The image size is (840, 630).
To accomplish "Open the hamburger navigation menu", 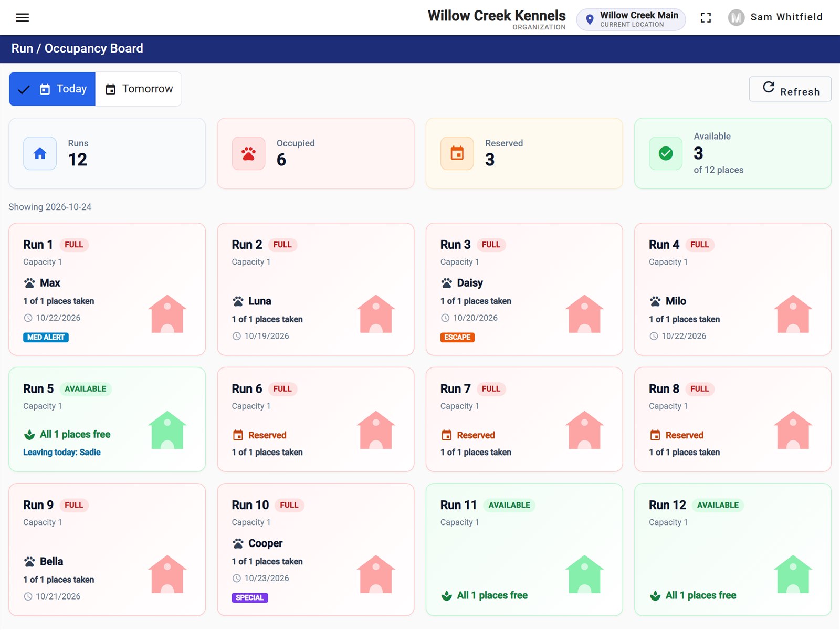I will click(23, 17).
